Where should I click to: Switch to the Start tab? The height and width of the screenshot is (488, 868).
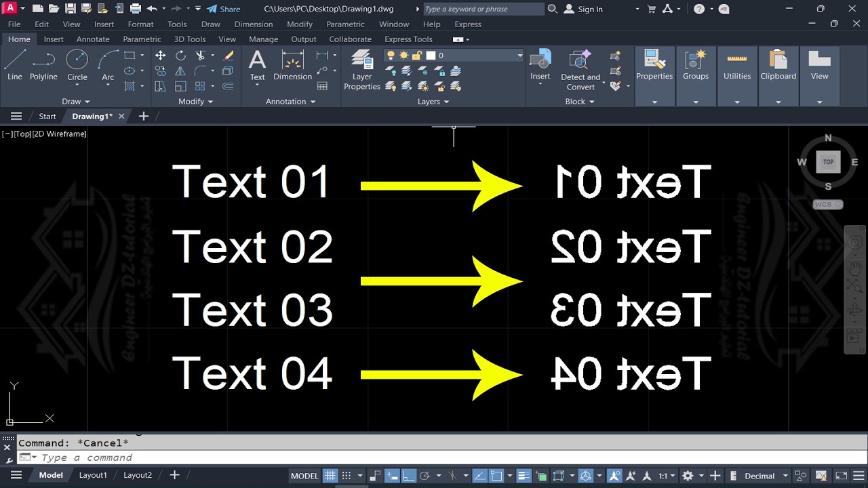pyautogui.click(x=47, y=117)
